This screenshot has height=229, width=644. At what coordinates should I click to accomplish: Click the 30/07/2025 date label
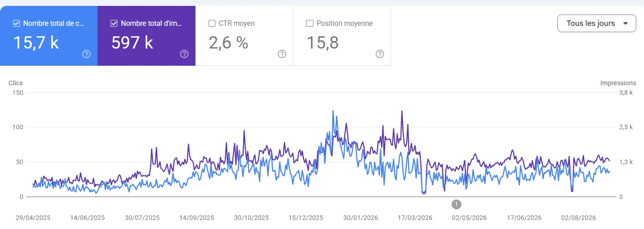[142, 218]
